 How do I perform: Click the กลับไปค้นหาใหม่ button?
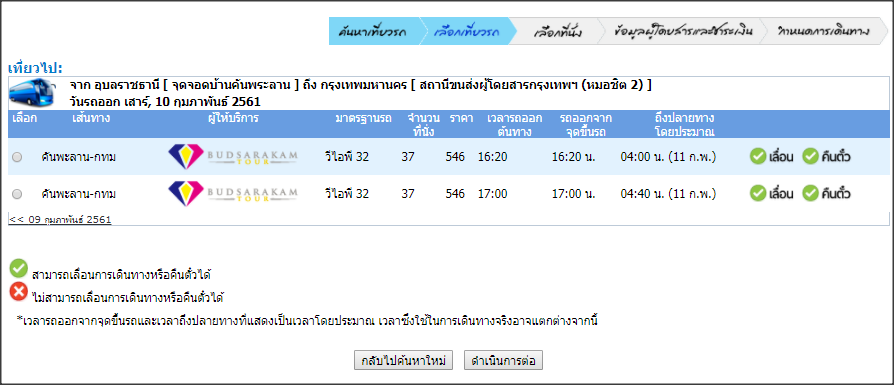403,361
